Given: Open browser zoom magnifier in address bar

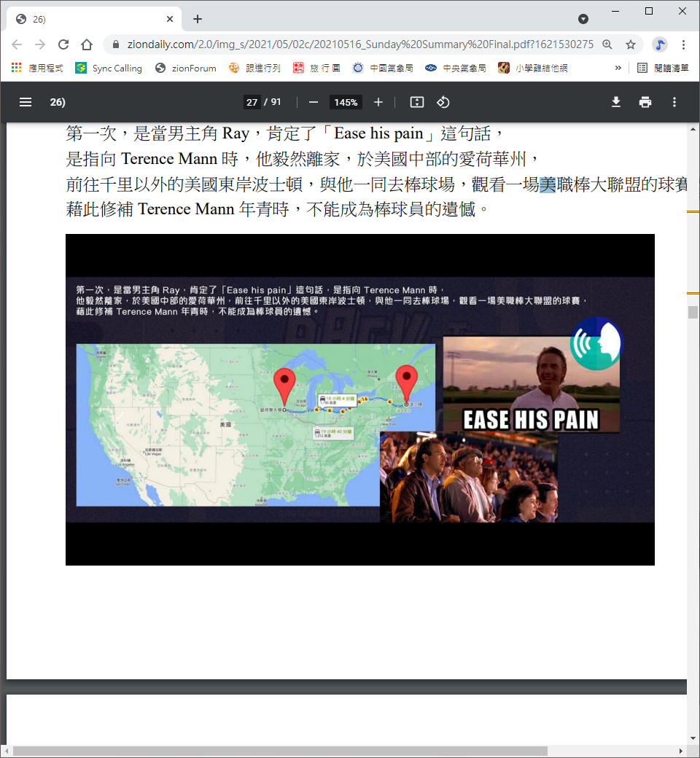Looking at the screenshot, I should [607, 44].
